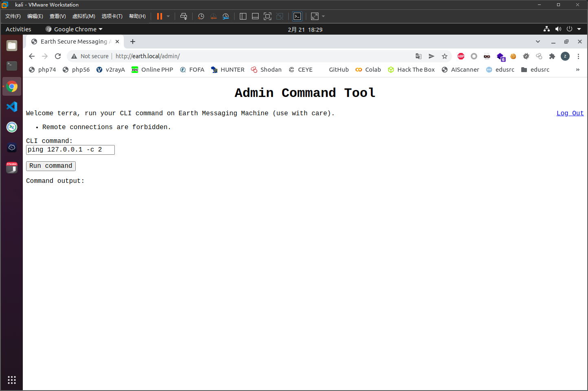Open the Chrome three-dot menu

click(x=578, y=56)
